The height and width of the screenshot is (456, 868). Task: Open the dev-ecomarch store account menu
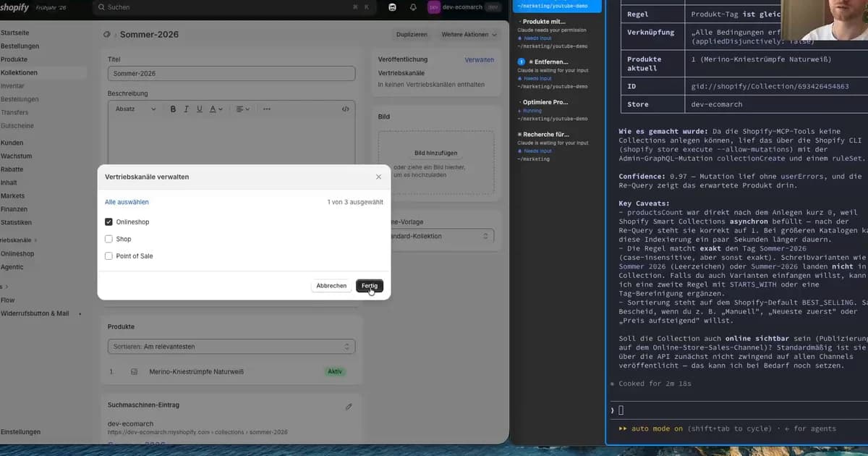click(464, 7)
